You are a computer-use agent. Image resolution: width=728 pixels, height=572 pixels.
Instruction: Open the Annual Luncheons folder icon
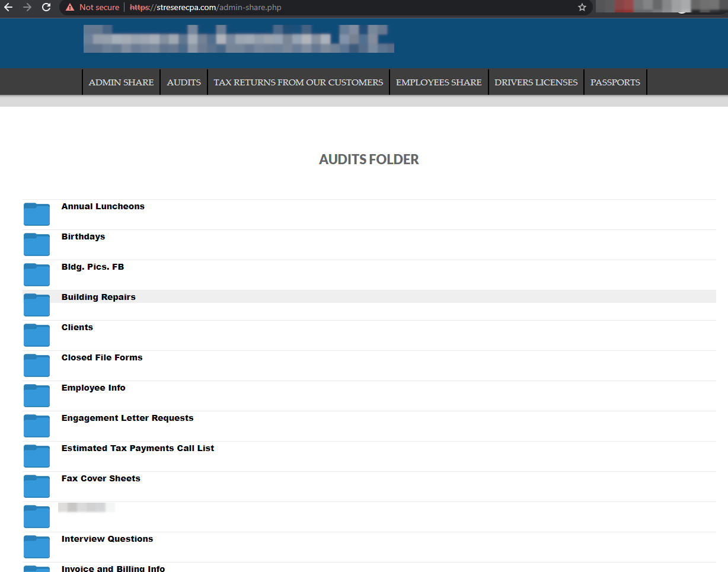[x=37, y=214]
